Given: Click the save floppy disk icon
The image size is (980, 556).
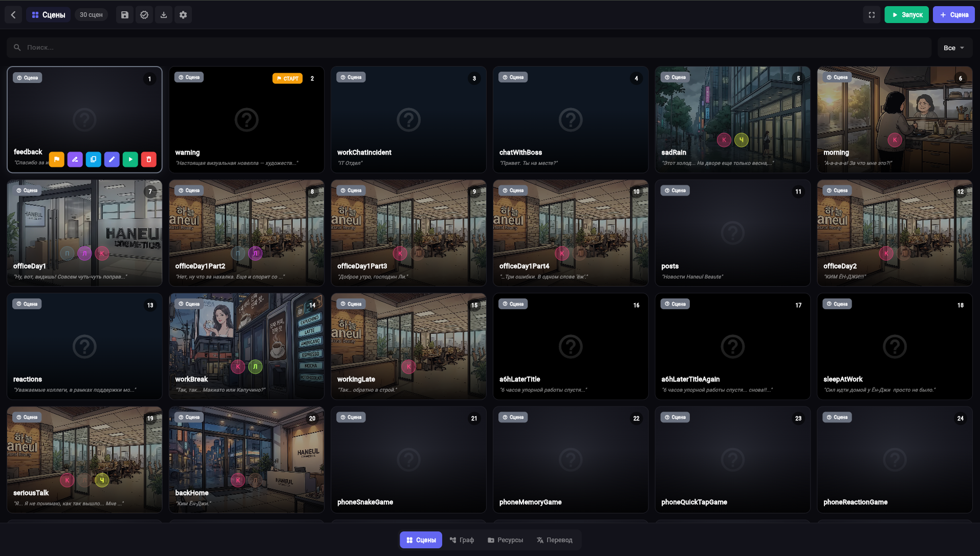Looking at the screenshot, I should 125,15.
